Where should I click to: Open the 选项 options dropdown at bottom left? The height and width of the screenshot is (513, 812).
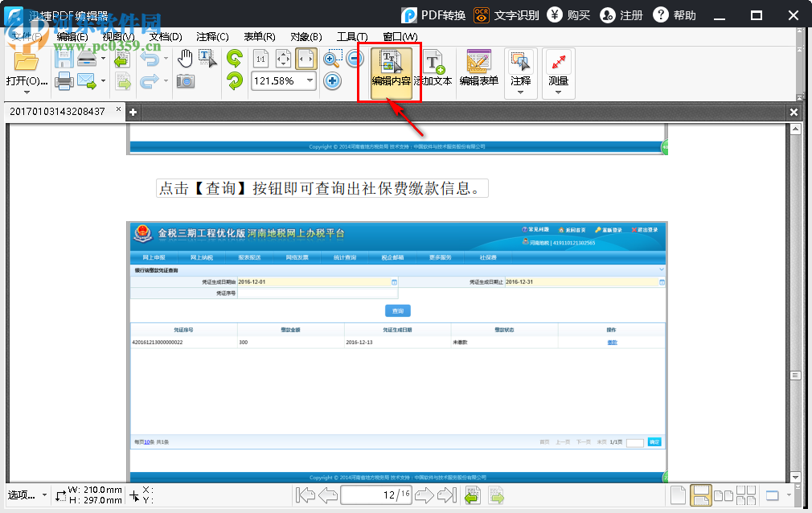click(x=27, y=496)
